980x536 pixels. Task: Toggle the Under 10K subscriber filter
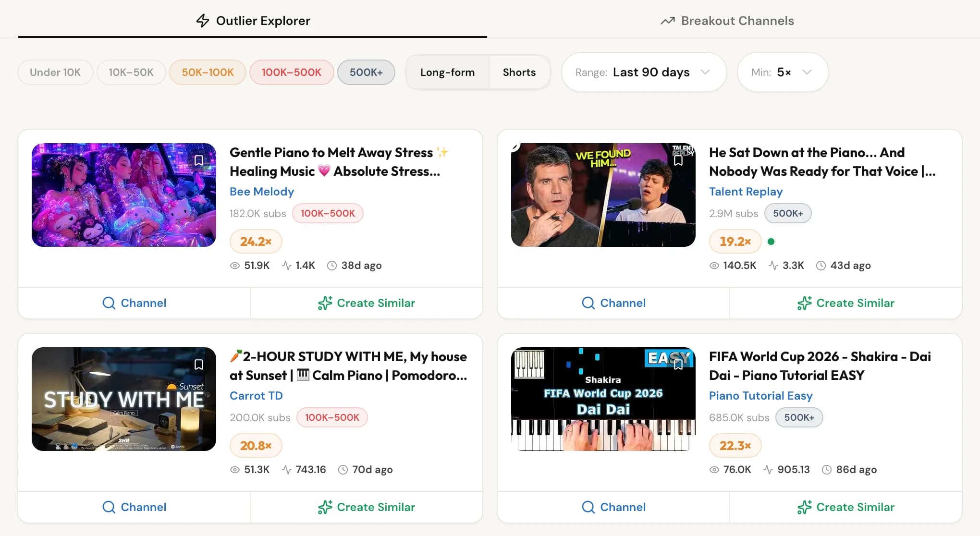[x=55, y=72]
